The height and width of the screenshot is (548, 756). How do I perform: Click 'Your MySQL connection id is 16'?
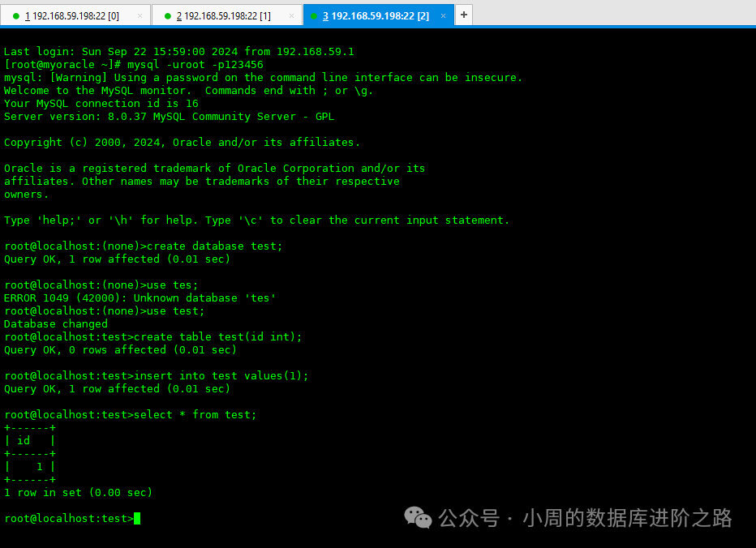(x=101, y=104)
